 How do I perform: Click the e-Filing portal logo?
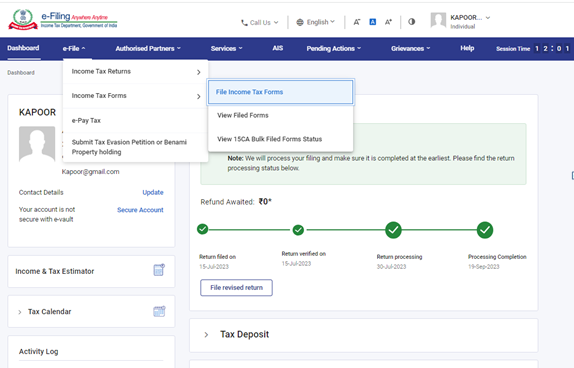pos(63,20)
